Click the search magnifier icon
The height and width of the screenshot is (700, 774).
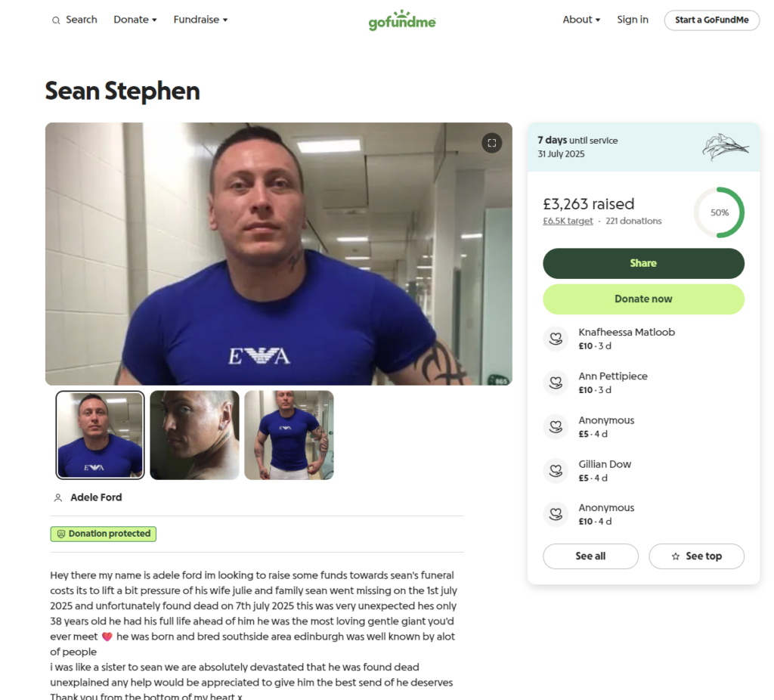[56, 20]
